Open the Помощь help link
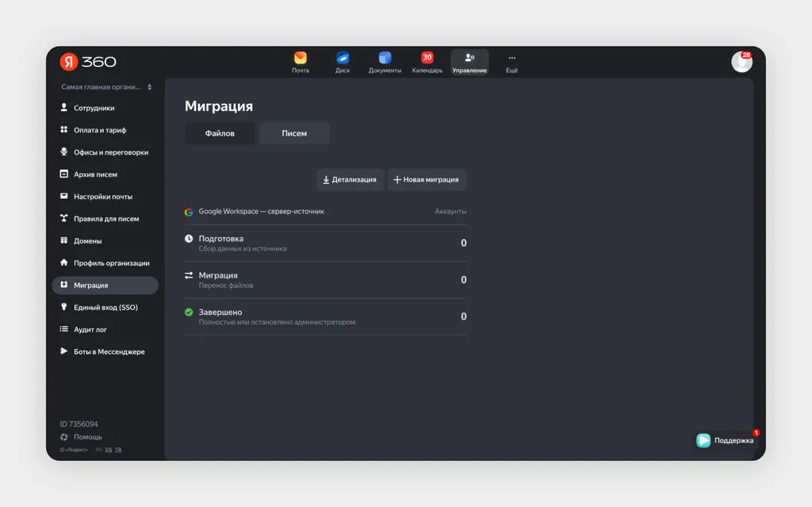The width and height of the screenshot is (812, 507). point(81,437)
